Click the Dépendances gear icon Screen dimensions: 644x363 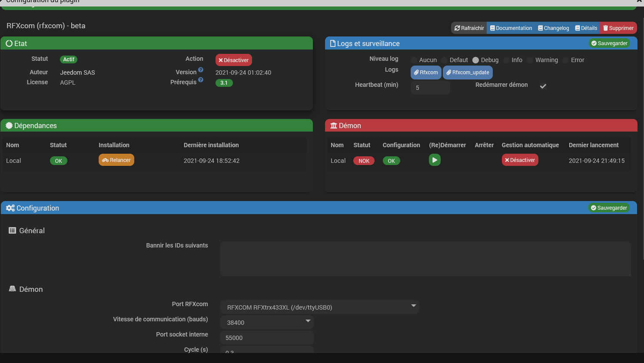pos(9,125)
